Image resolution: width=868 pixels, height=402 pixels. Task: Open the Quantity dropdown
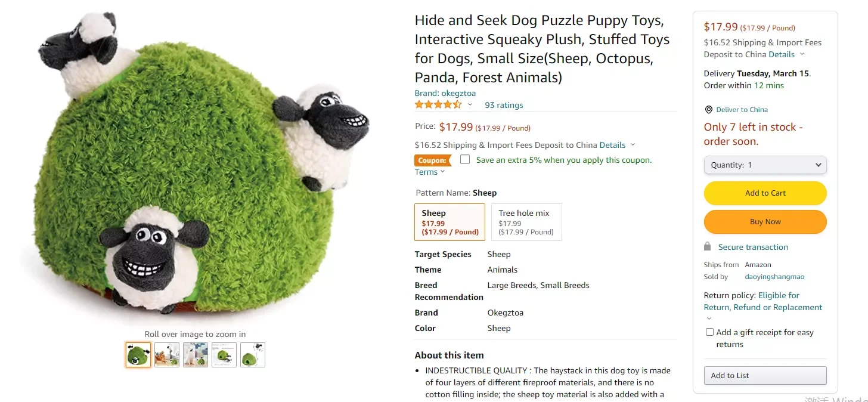pyautogui.click(x=765, y=165)
